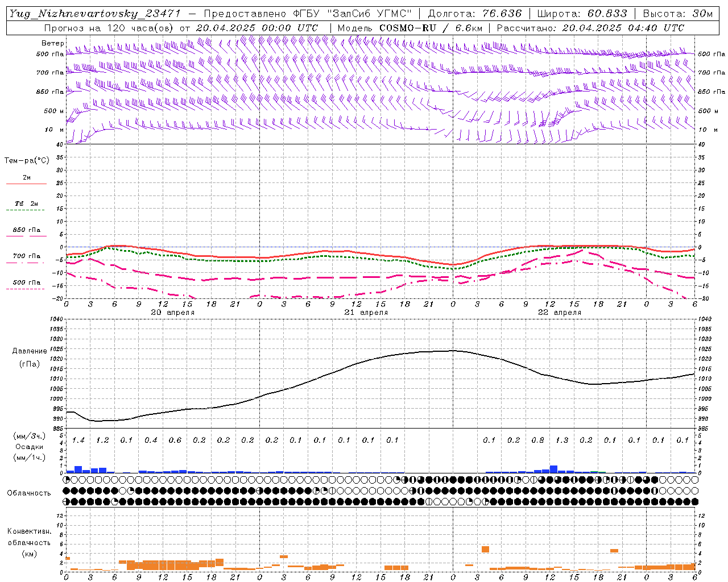This screenshot has height=582, width=728.
Task: Click the solid red 2м legend entry
Action: (26, 180)
